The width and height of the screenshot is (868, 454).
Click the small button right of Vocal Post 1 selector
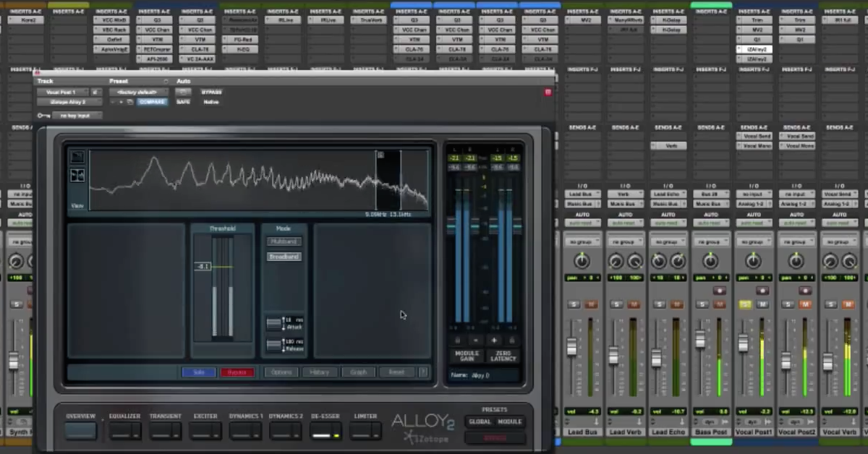[x=94, y=92]
